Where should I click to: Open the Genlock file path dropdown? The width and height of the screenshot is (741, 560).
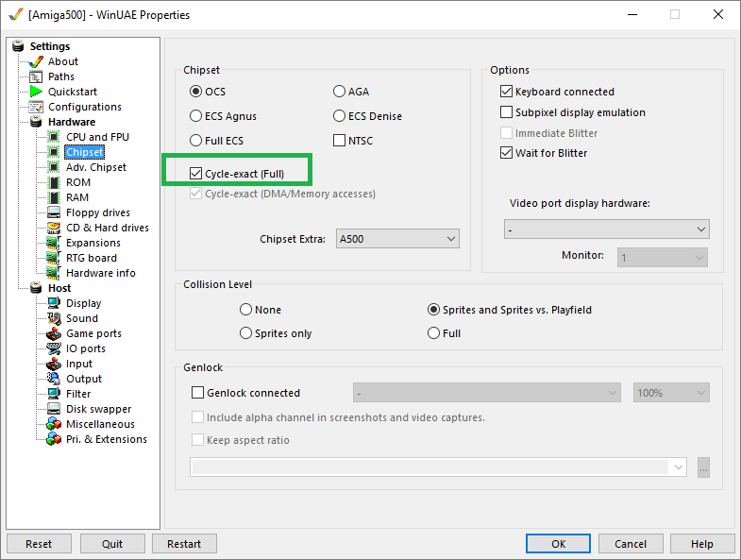[x=438, y=467]
